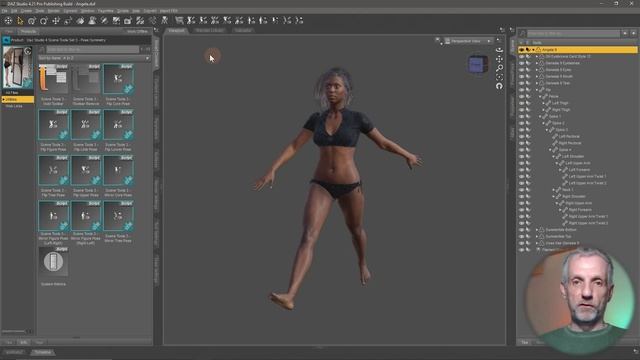
Task: Open the Sort by Name dropdown
Action: 94,58
